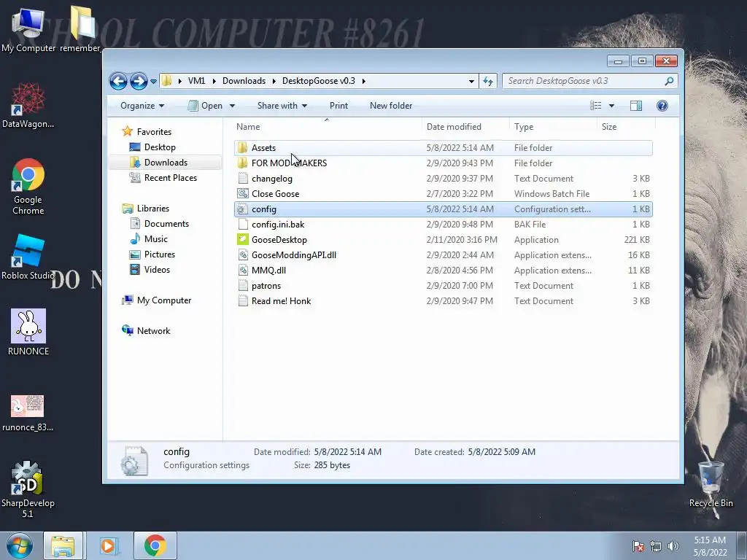Viewport: 747px width, 560px height.
Task: Go back with the Explorer back arrow
Action: click(118, 81)
